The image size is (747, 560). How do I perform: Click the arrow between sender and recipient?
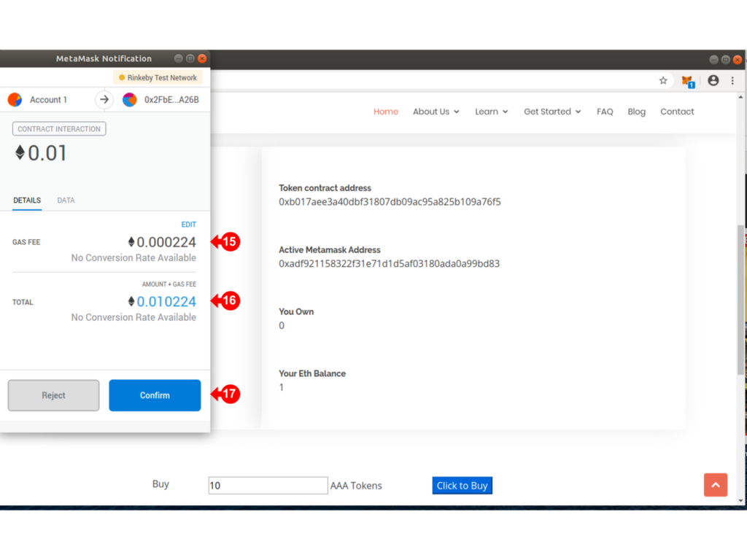pyautogui.click(x=104, y=99)
